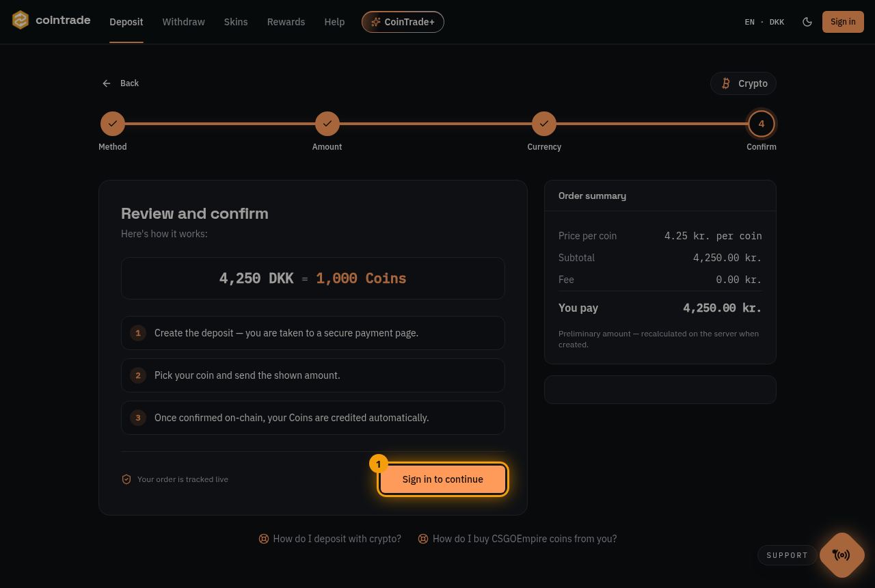Click the Back link text
875x588 pixels.
coord(129,83)
